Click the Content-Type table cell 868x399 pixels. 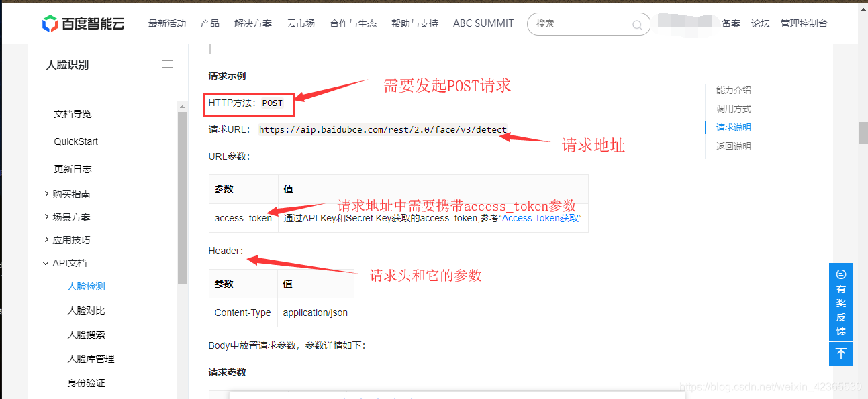click(x=243, y=312)
